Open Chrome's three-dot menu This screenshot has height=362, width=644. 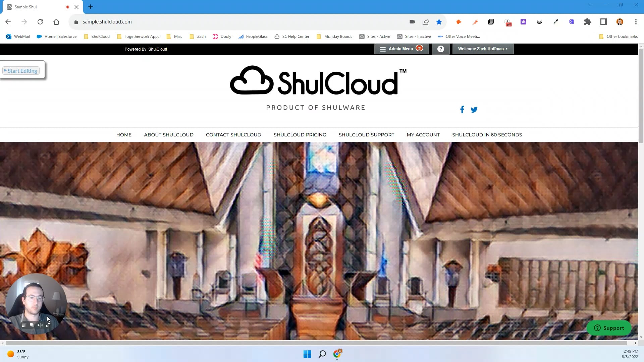(636, 22)
